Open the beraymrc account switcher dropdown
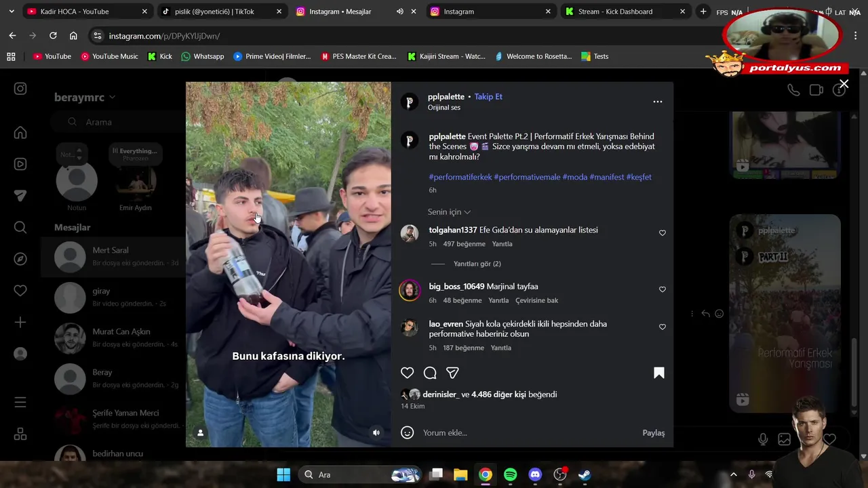The image size is (868, 488). click(85, 98)
